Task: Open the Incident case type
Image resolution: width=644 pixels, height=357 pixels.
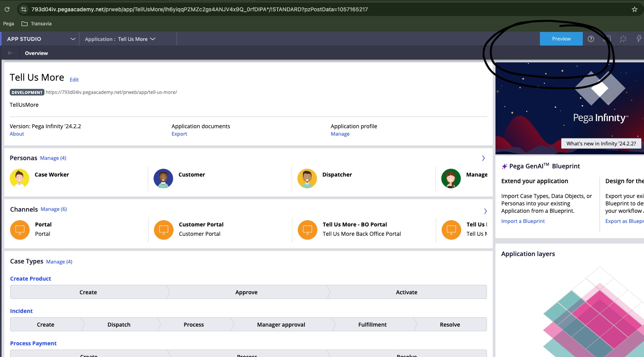Action: (x=21, y=311)
